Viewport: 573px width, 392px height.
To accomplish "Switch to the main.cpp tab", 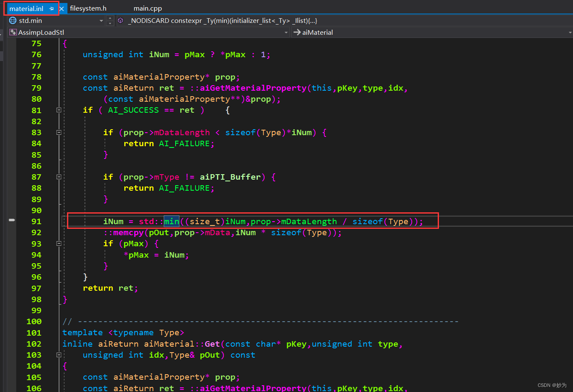I will coord(148,8).
